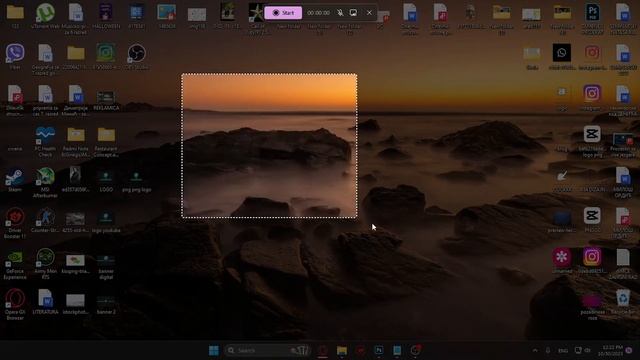Image resolution: width=640 pixels, height=360 pixels.
Task: Toggle microphone mute in the recording bar
Action: pyautogui.click(x=340, y=13)
